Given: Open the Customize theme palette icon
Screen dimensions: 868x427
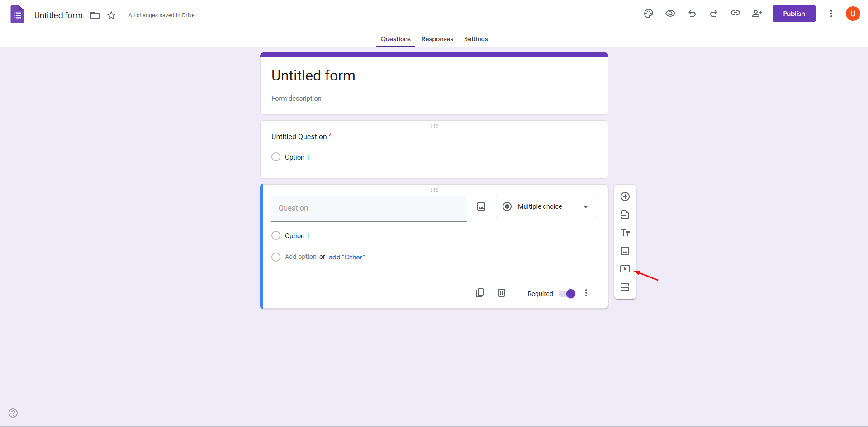Looking at the screenshot, I should pyautogui.click(x=648, y=14).
